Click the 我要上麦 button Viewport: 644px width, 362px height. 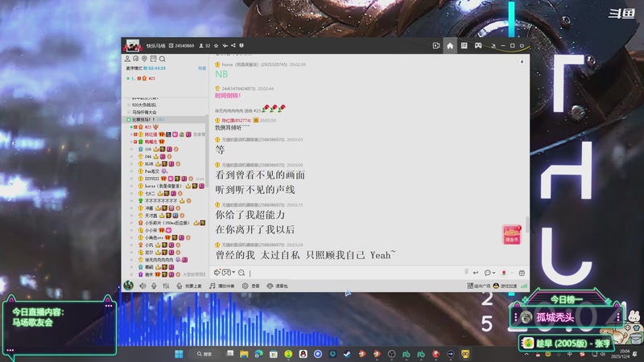189,286
